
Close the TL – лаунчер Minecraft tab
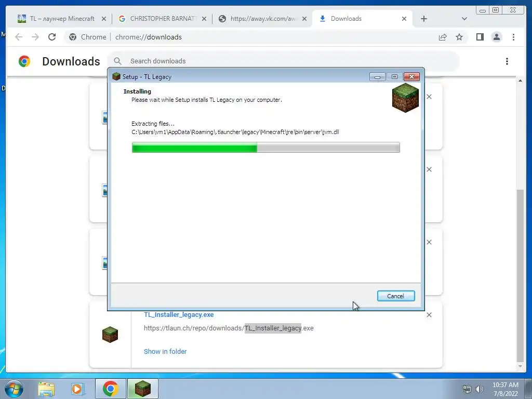104,19
